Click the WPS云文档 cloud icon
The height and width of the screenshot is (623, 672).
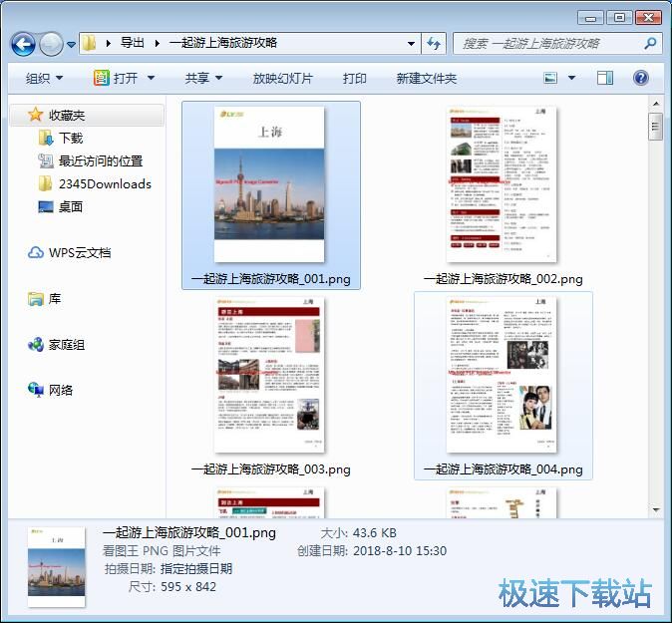pos(36,253)
